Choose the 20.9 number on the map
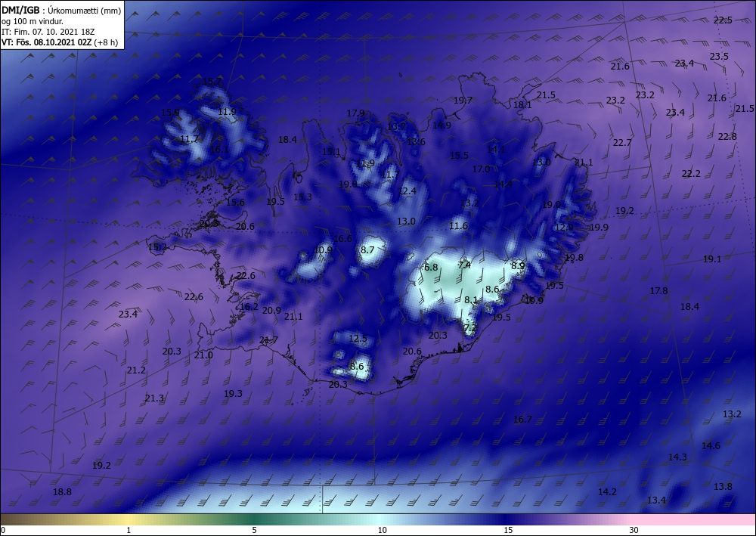Viewport: 756px width, 536px height. tap(271, 311)
